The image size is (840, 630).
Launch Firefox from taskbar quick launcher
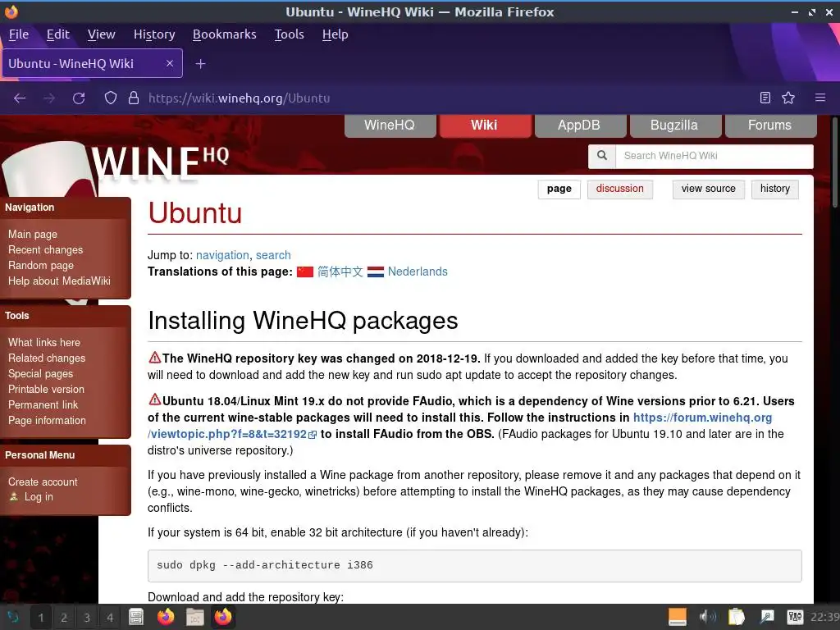(x=166, y=617)
